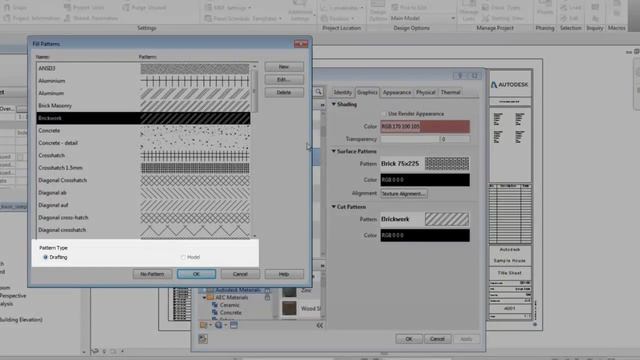Viewport: 640px width, 360px height.
Task: Select the Concrete pattern row
Action: point(143,131)
